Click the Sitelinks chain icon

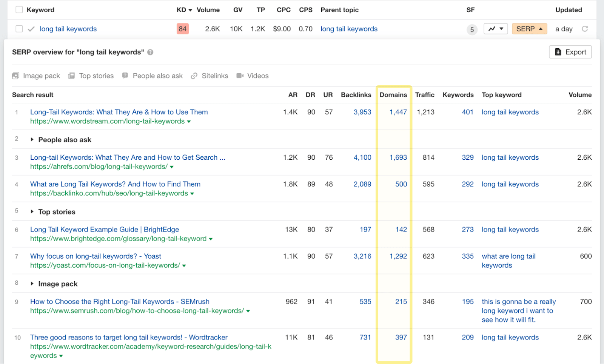pyautogui.click(x=194, y=76)
